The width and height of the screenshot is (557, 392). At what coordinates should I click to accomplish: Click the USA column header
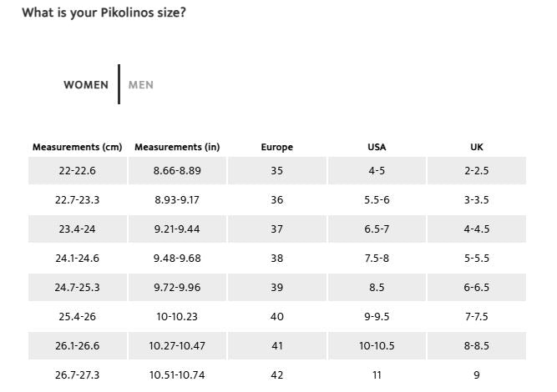[x=377, y=148]
